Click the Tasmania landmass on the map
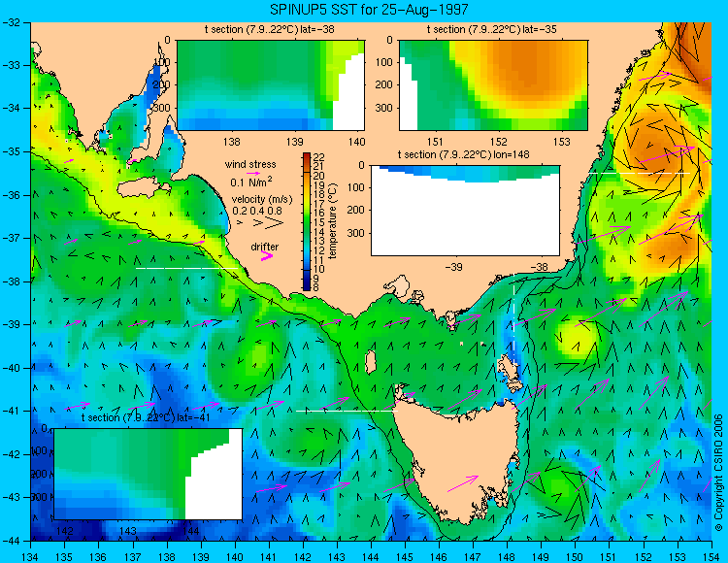Viewport: 728px width, 563px height. [457, 459]
